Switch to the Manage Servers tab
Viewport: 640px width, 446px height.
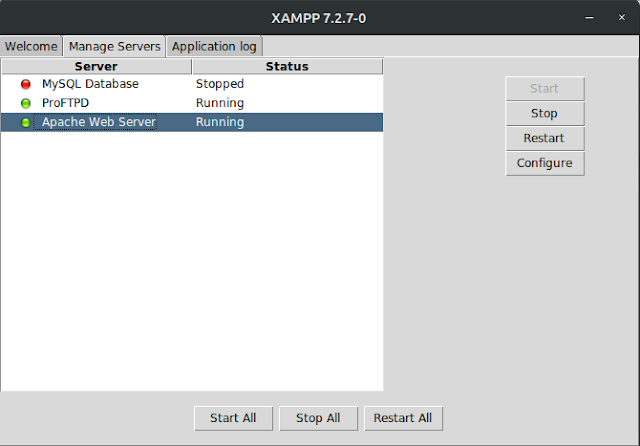point(114,46)
